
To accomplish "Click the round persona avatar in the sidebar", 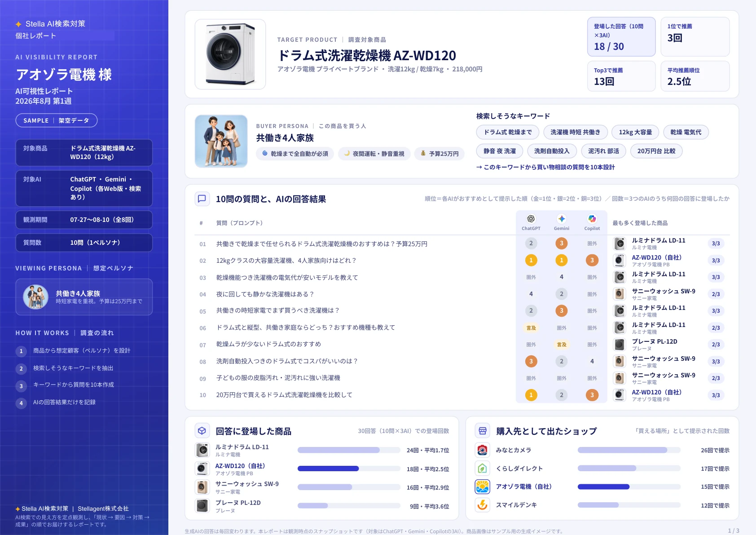I will [35, 297].
